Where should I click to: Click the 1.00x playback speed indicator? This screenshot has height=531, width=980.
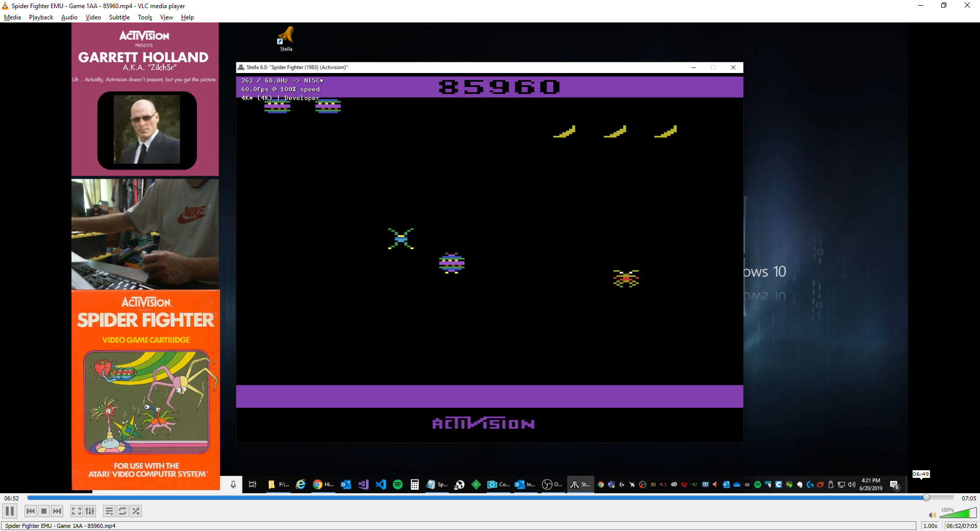coord(930,526)
